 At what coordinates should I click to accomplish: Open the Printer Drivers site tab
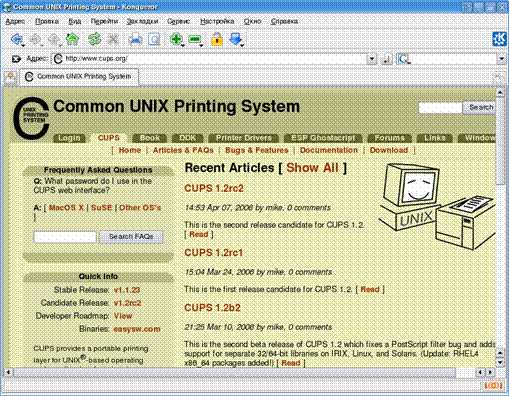pos(244,138)
